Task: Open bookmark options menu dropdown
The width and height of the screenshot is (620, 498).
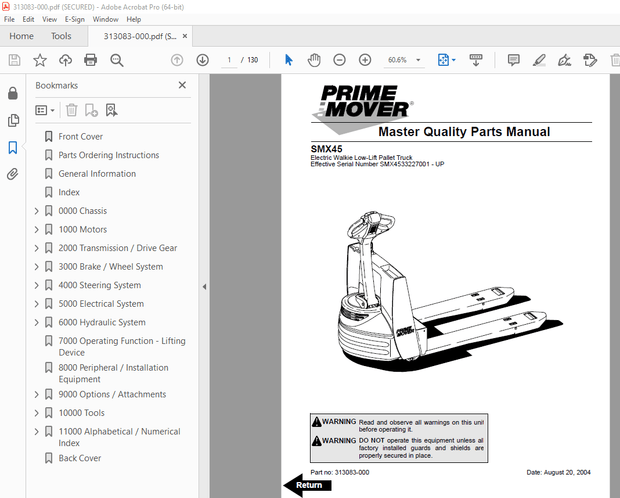Action: point(45,110)
